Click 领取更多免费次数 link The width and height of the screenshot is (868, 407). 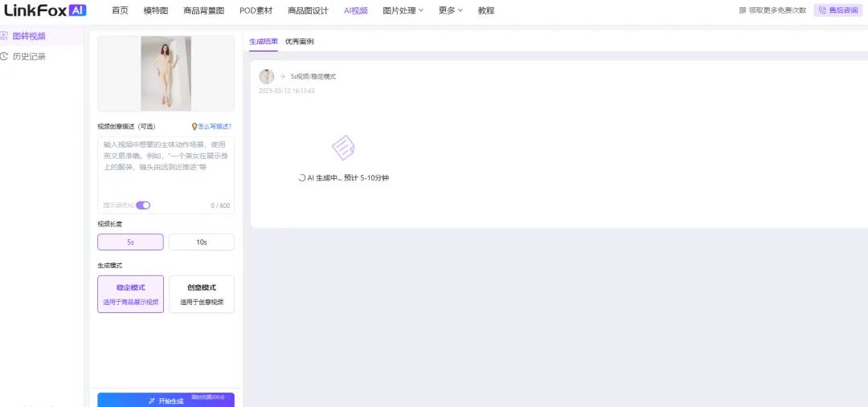click(777, 10)
